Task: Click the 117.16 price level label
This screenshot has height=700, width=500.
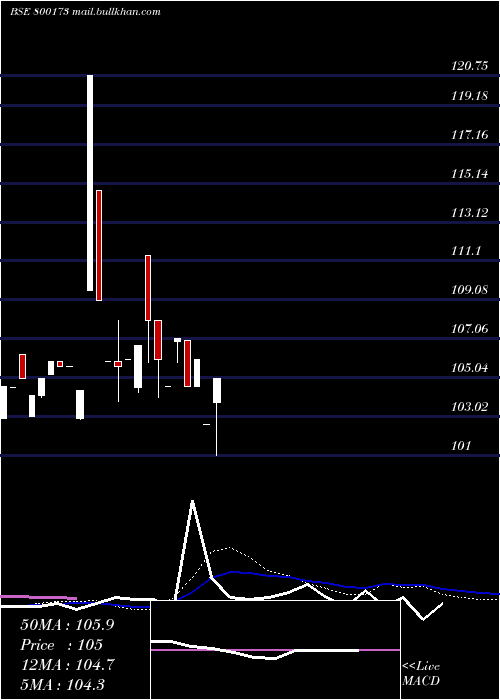Action: (x=469, y=134)
